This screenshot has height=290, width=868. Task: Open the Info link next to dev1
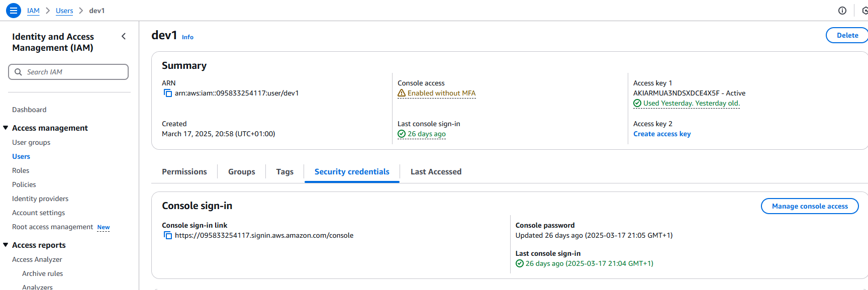[x=187, y=37]
